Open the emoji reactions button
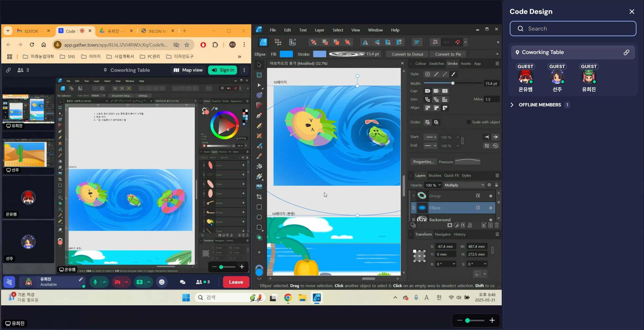This screenshot has height=330, width=644. coord(162,282)
